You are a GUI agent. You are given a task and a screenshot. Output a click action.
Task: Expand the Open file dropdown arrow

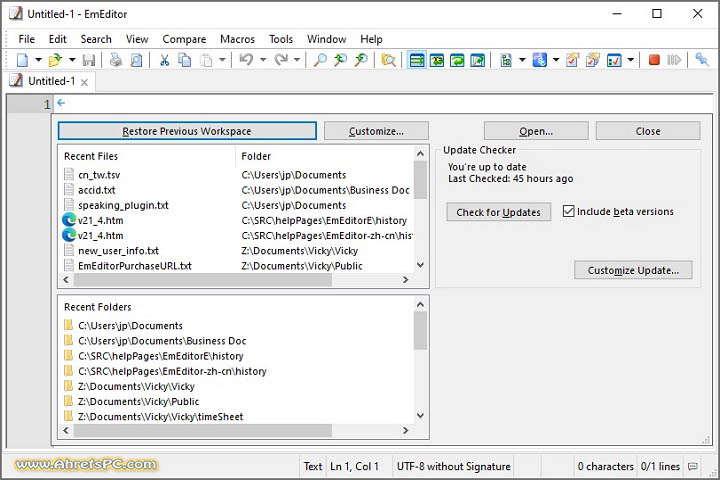72,60
